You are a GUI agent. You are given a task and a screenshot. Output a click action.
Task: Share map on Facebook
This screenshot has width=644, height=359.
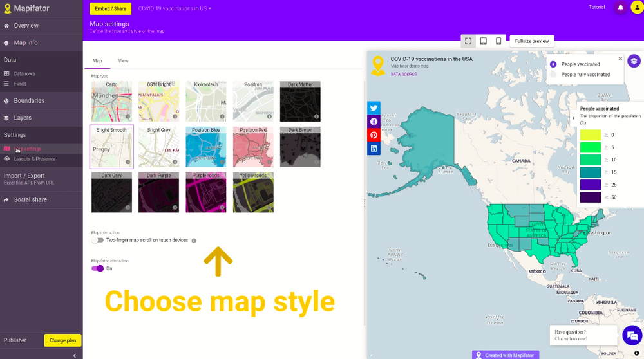tap(374, 122)
